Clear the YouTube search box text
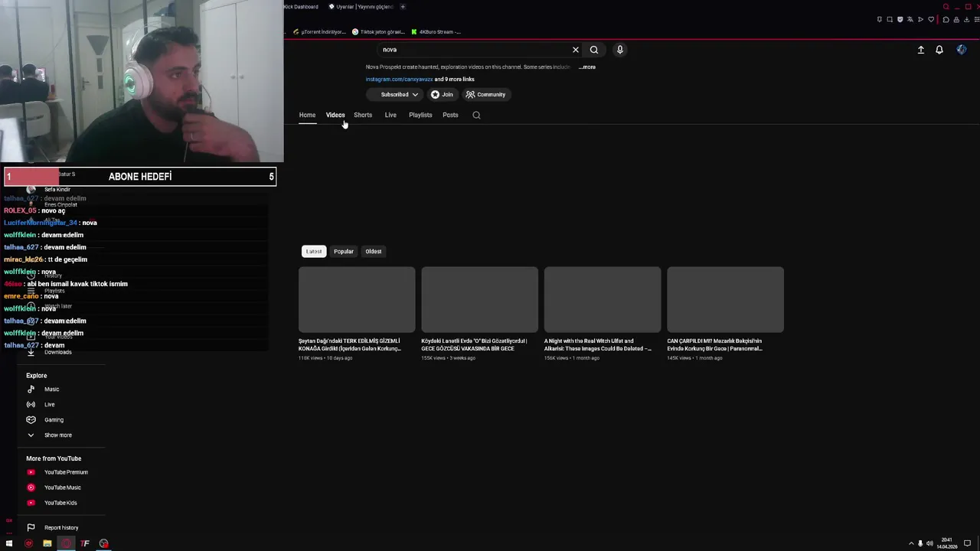Image resolution: width=980 pixels, height=551 pixels. click(576, 50)
